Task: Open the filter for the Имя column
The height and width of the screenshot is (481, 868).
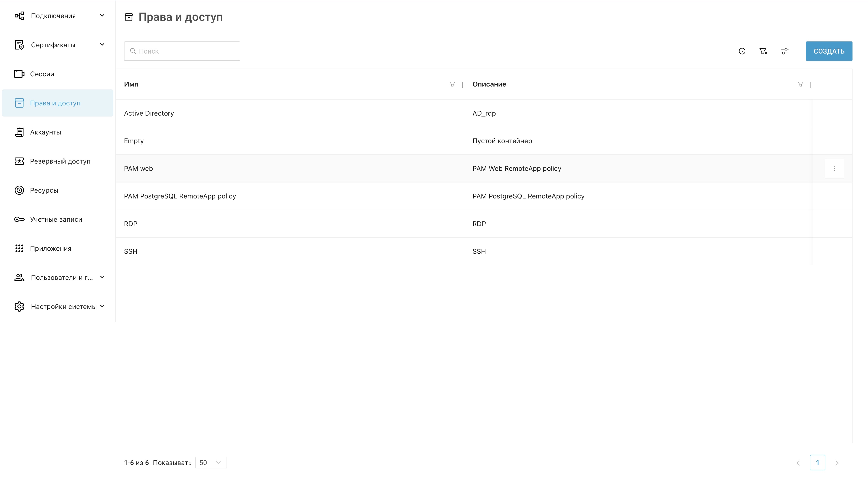Action: (452, 84)
